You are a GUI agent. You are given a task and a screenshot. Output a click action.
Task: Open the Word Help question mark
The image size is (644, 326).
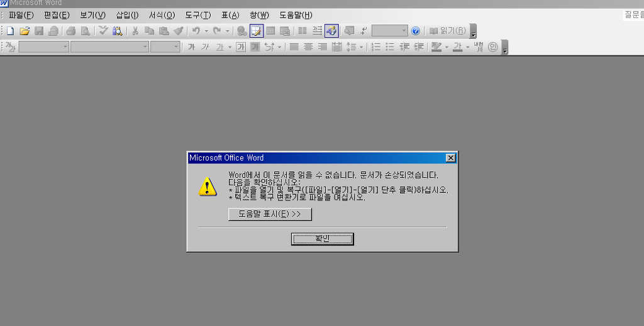pyautogui.click(x=416, y=31)
